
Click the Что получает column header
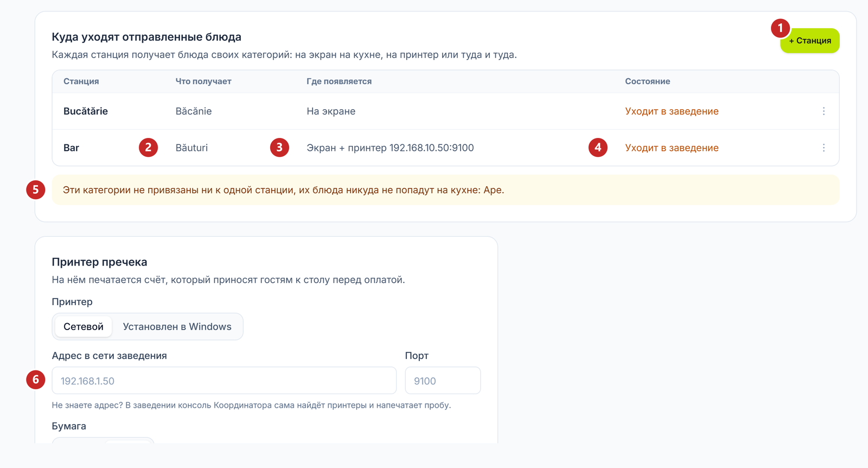pos(203,81)
